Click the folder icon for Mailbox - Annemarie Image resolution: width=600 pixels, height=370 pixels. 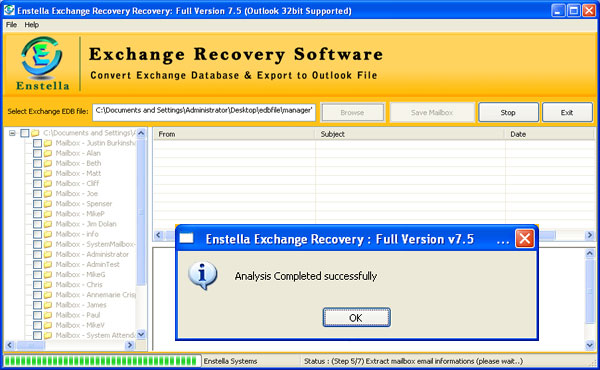coord(48,295)
